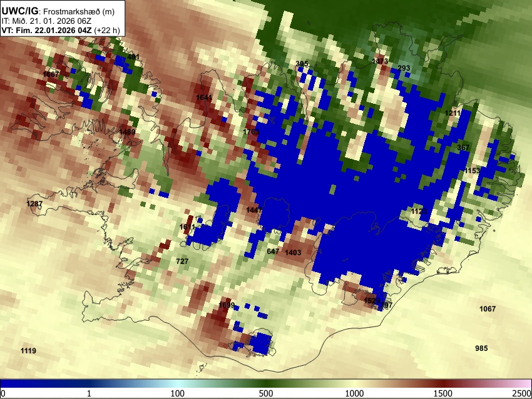532x399 pixels.
Task: Pick the map value 797
Action: click(x=386, y=305)
